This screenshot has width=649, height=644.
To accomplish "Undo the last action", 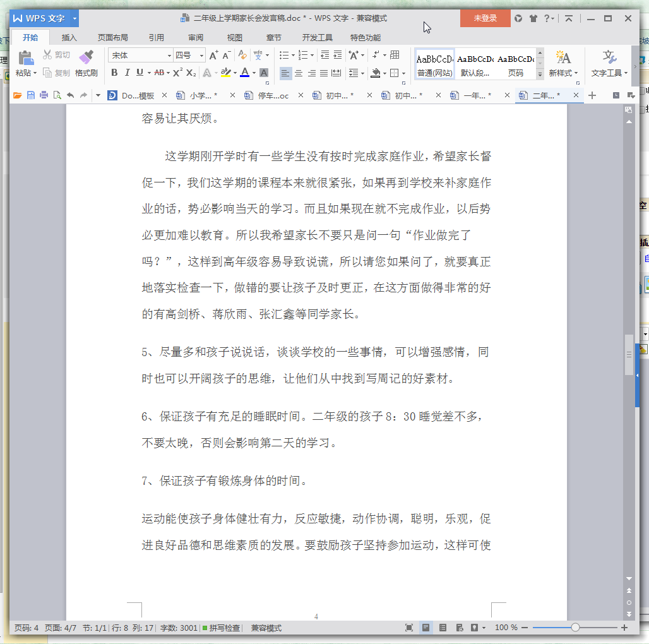I will (x=70, y=95).
